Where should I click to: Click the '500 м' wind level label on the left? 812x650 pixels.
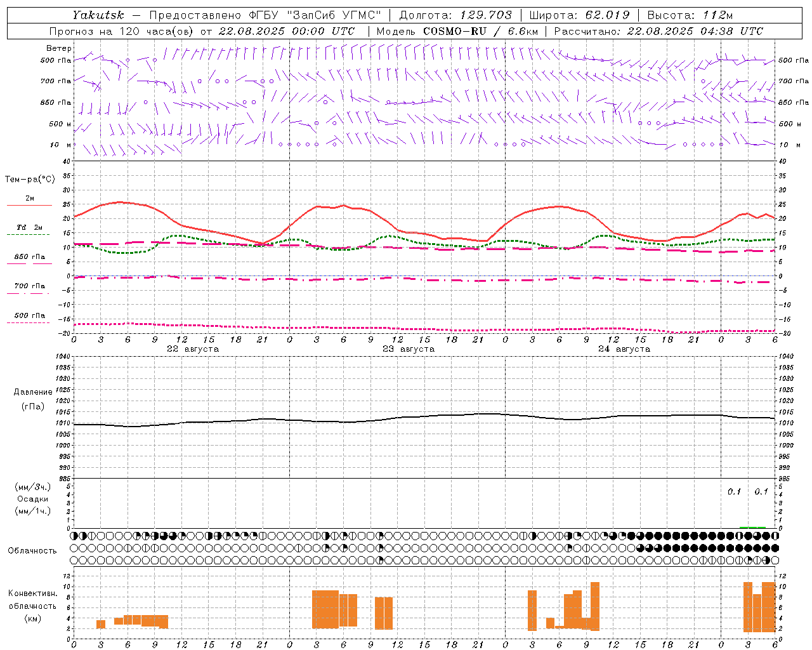point(60,124)
